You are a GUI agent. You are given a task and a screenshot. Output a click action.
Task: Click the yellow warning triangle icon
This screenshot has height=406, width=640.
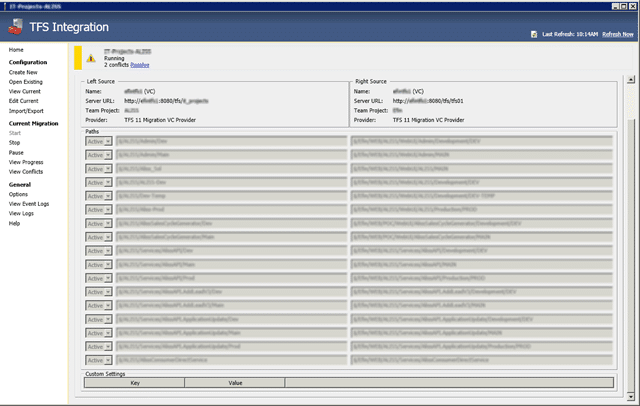click(x=91, y=58)
